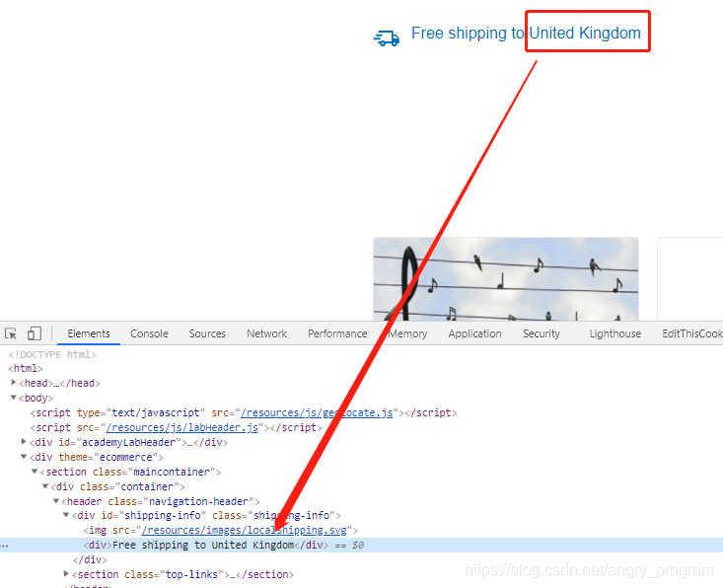This screenshot has width=723, height=588.
Task: Select the img localshipping.svg row
Action: coord(221,531)
